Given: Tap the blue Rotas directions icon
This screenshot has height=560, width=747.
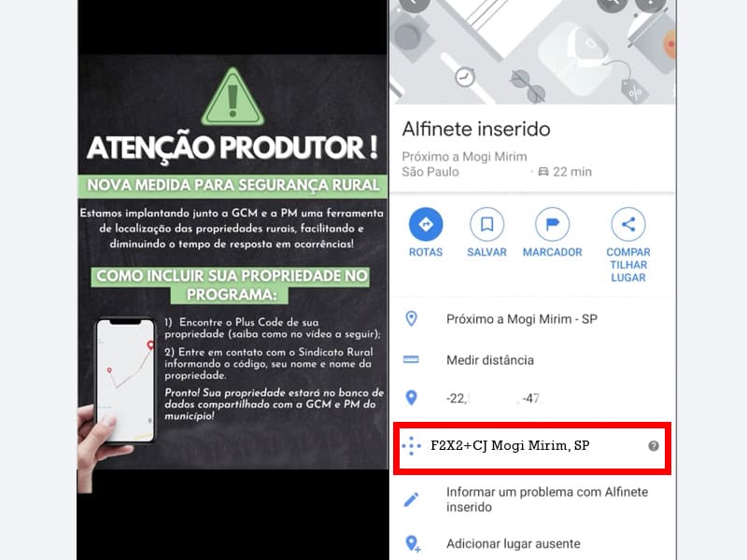Looking at the screenshot, I should (426, 224).
